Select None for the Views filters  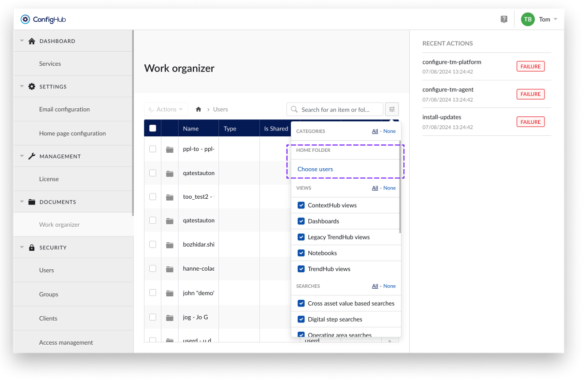tap(389, 188)
